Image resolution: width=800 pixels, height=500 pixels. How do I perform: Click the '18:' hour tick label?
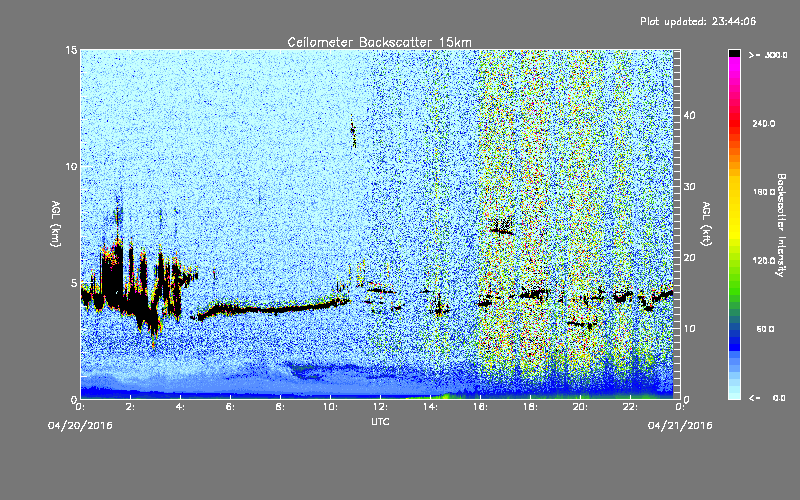tap(531, 407)
